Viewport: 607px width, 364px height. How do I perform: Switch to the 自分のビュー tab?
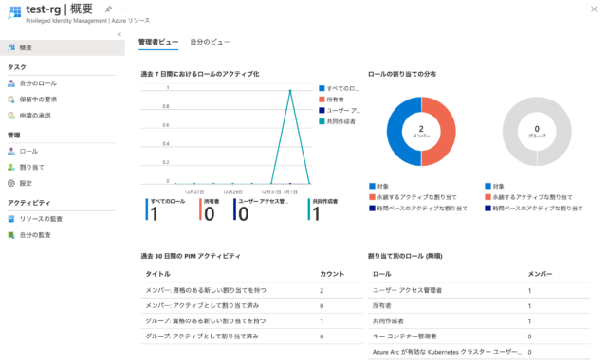210,42
